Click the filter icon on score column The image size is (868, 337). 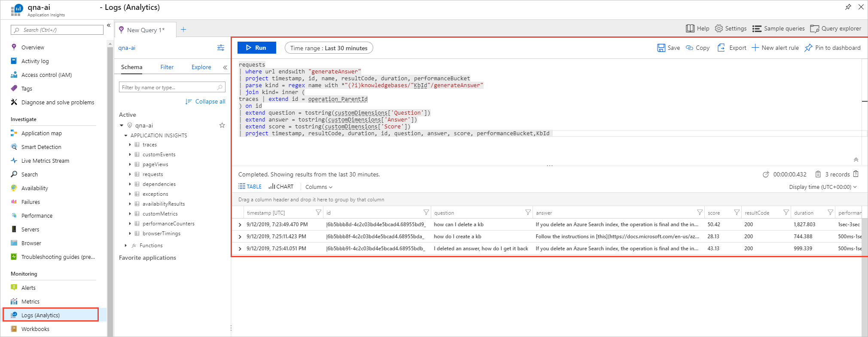(x=737, y=213)
